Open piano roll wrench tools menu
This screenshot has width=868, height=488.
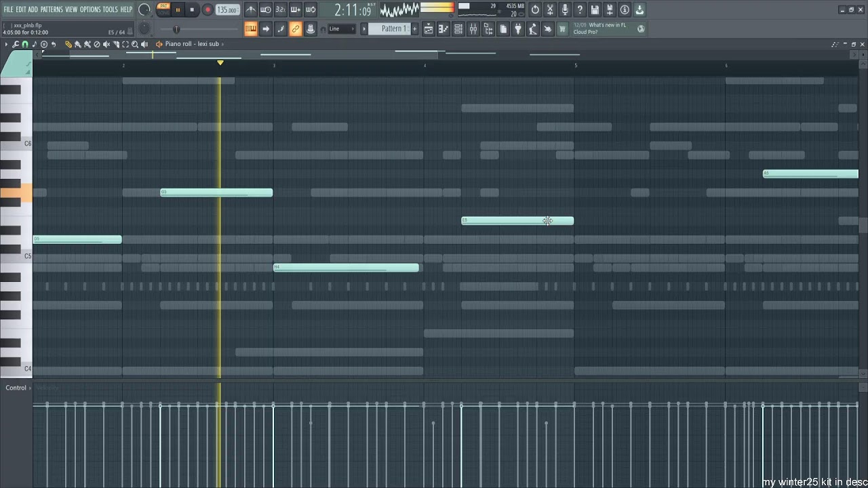[16, 44]
